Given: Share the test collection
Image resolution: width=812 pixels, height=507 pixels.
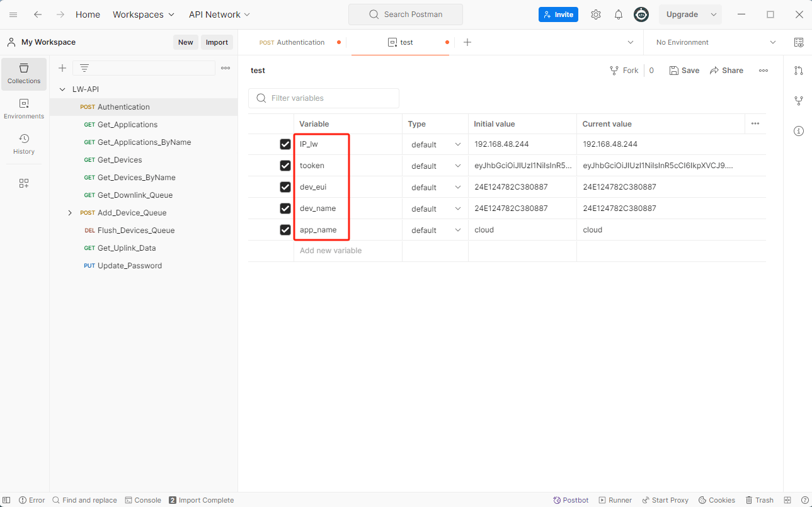Looking at the screenshot, I should tap(726, 71).
